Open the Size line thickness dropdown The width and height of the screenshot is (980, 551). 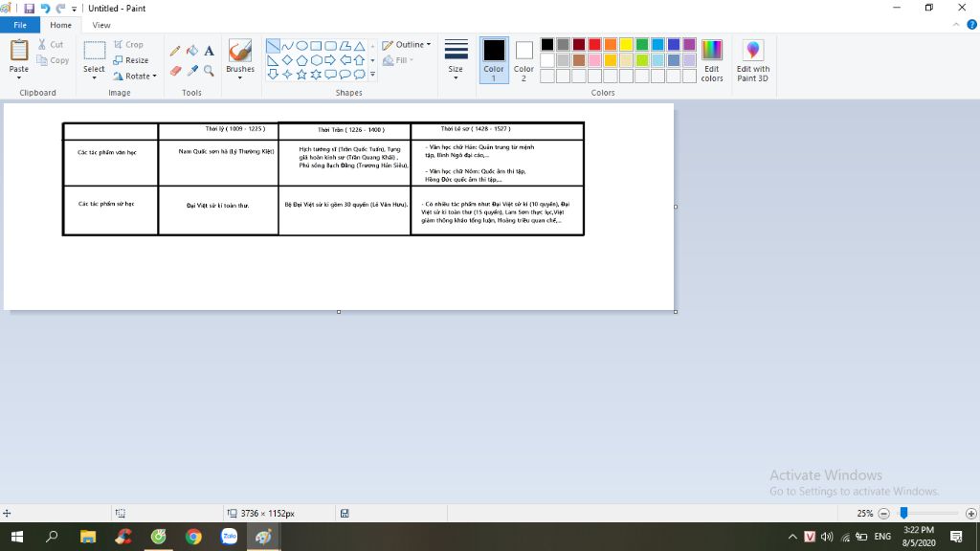[x=456, y=60]
